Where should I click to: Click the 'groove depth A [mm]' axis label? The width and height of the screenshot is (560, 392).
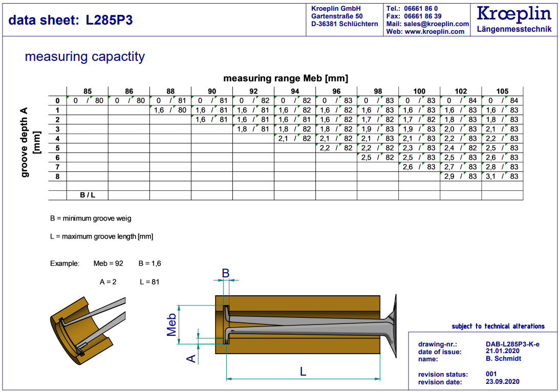click(x=29, y=142)
